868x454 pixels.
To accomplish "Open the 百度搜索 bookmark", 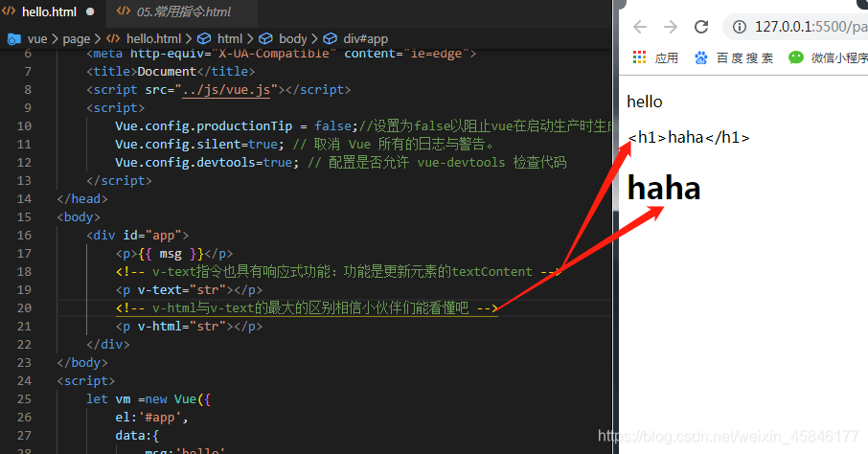I will (x=744, y=58).
